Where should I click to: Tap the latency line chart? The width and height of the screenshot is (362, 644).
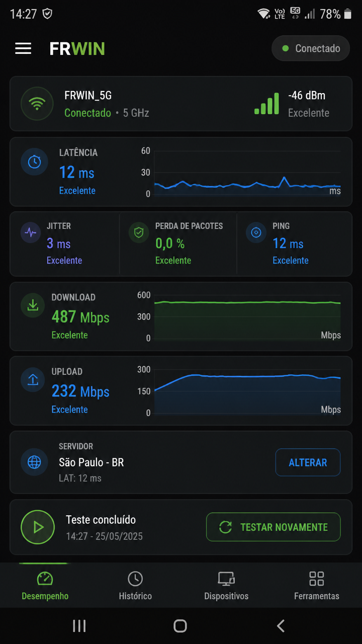click(247, 172)
